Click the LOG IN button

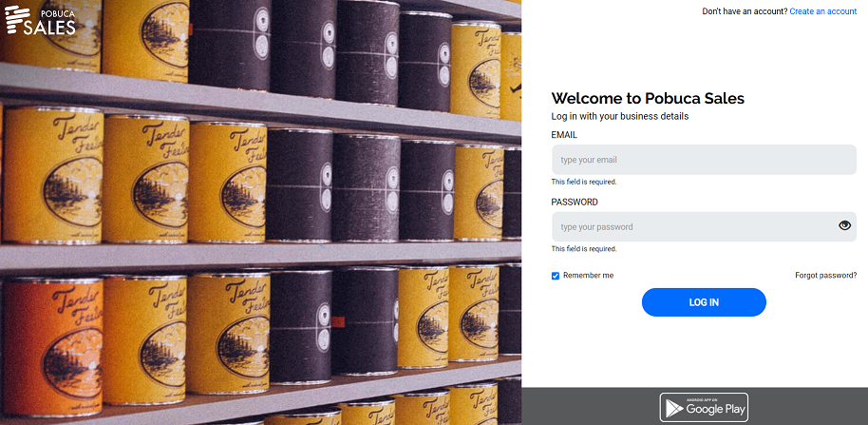pos(704,302)
